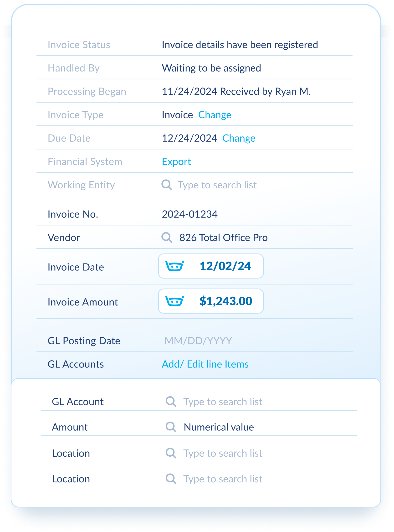
Task: Click the search icon in GL Account row
Action: click(x=171, y=402)
